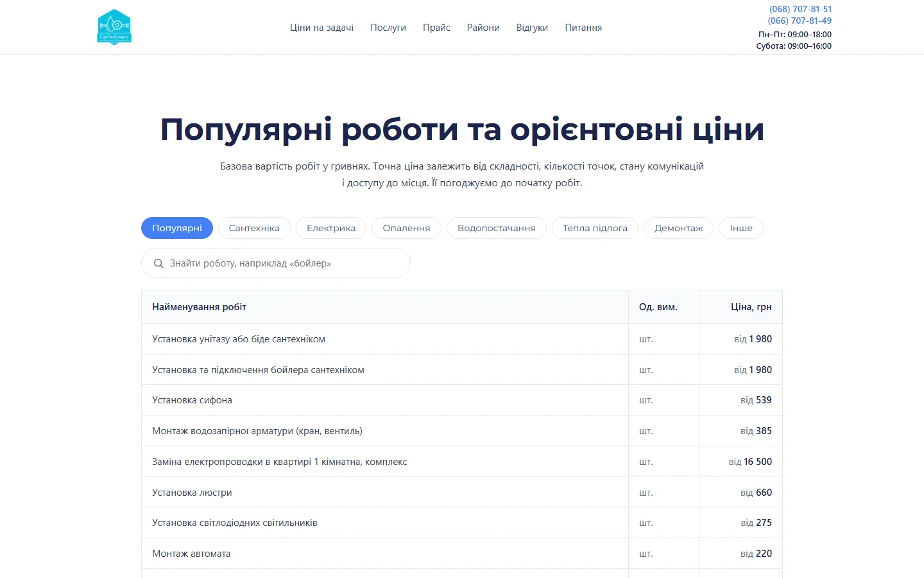Focus the "Знайти роботу" search field
This screenshot has width=924, height=578.
[x=276, y=263]
